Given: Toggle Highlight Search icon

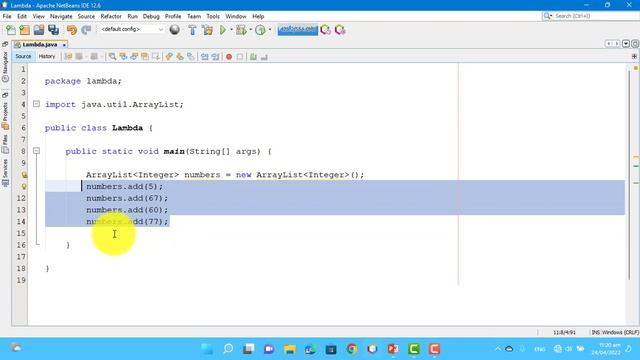Looking at the screenshot, I should [145, 57].
